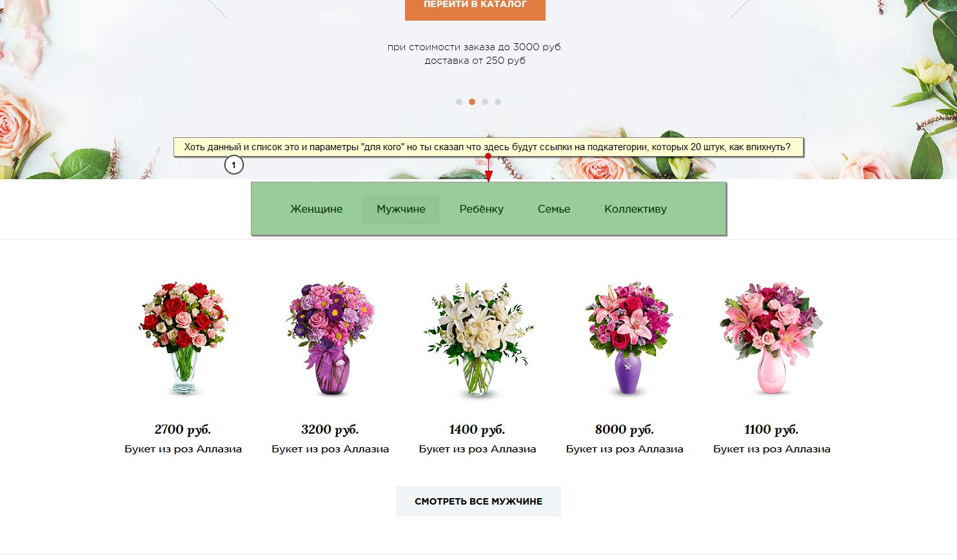Image resolution: width=957 pixels, height=560 pixels.
Task: Click the text 'при стоимости заказа до 3000 руб.'
Action: [475, 47]
